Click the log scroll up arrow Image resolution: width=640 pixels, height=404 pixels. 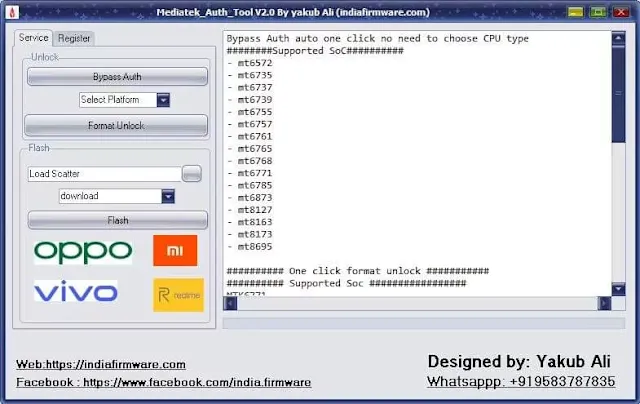(618, 38)
